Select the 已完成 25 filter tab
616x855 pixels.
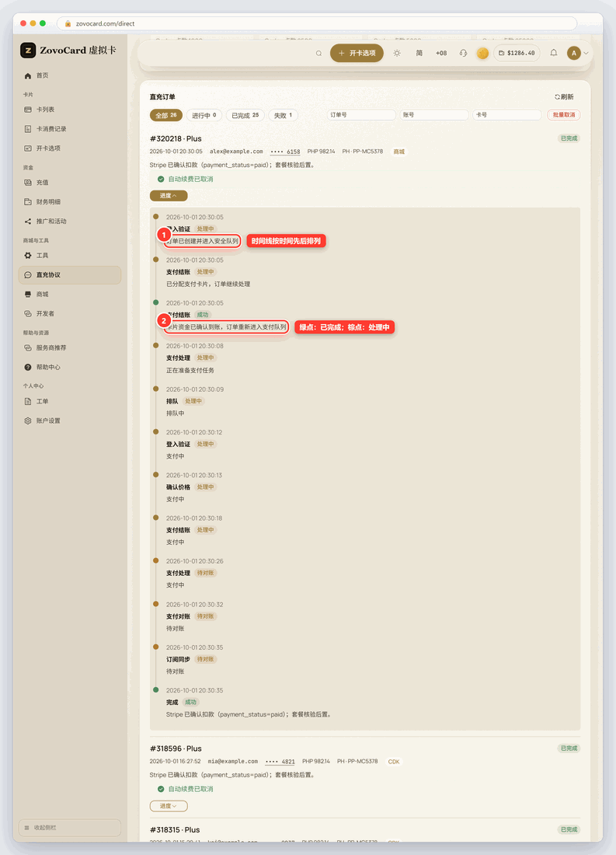tap(245, 115)
